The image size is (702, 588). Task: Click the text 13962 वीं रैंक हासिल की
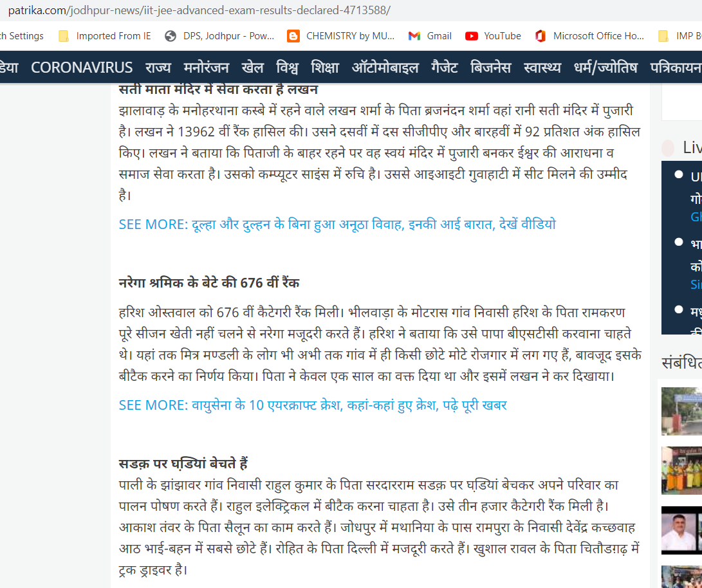pos(242,132)
